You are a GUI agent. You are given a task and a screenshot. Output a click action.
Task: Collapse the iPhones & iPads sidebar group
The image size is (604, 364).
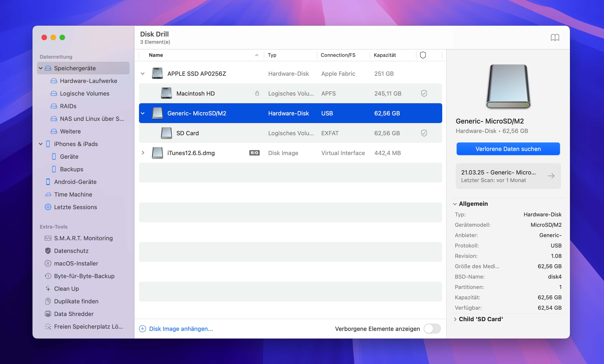41,144
